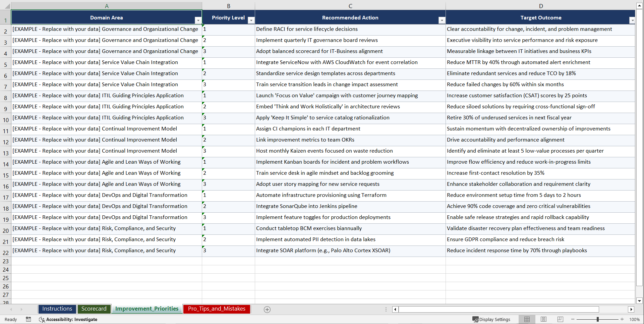644x324 pixels.
Task: Open the Domain Area filter dropdown
Action: pos(198,20)
